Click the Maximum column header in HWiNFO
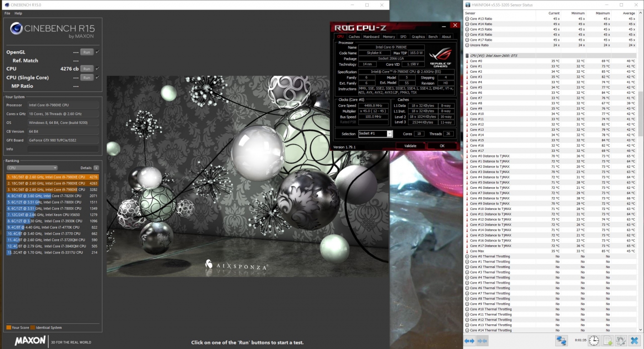The height and width of the screenshot is (349, 644). pos(603,13)
